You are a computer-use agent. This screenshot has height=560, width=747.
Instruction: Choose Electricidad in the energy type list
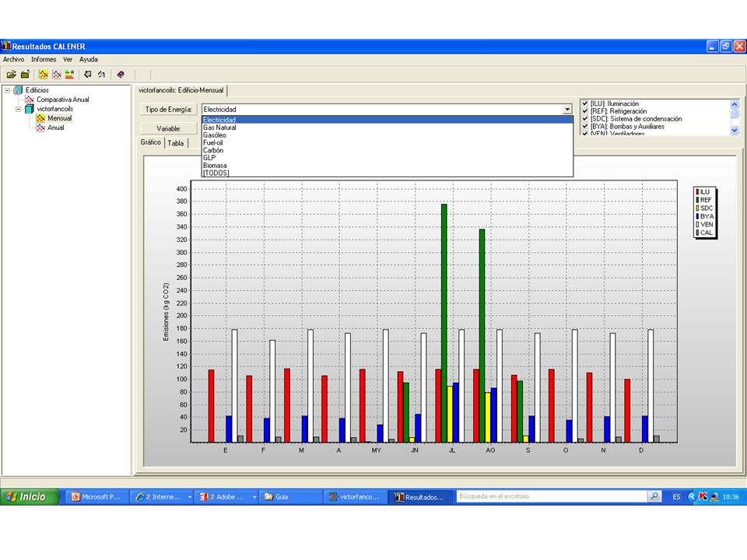coord(388,120)
